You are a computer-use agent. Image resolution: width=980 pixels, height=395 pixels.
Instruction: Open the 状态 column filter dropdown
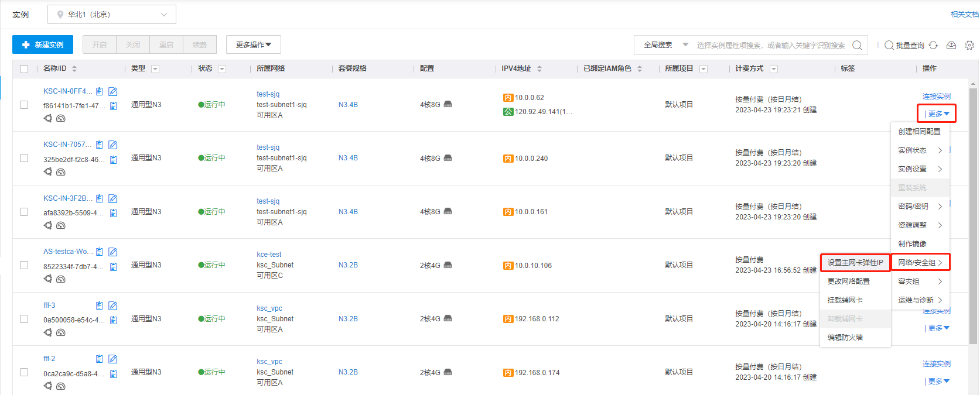coord(222,69)
